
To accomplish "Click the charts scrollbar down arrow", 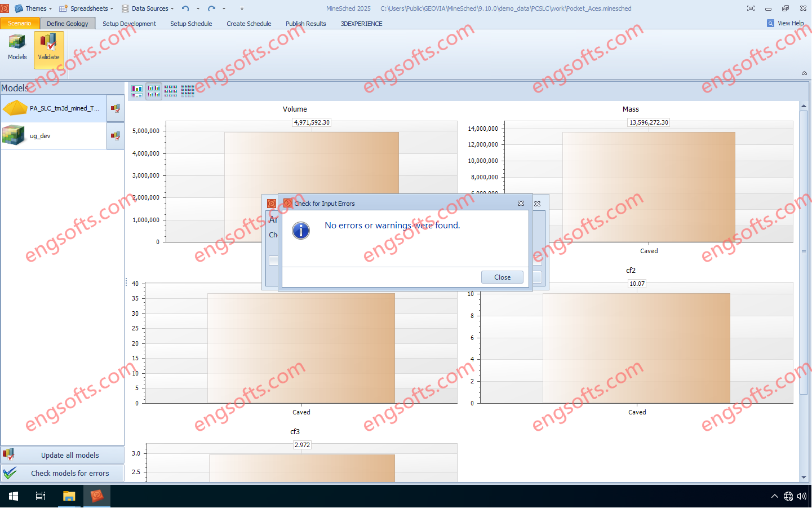I will [x=804, y=478].
